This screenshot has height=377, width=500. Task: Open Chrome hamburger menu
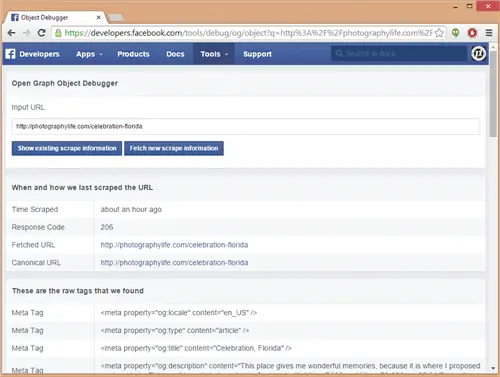[489, 33]
